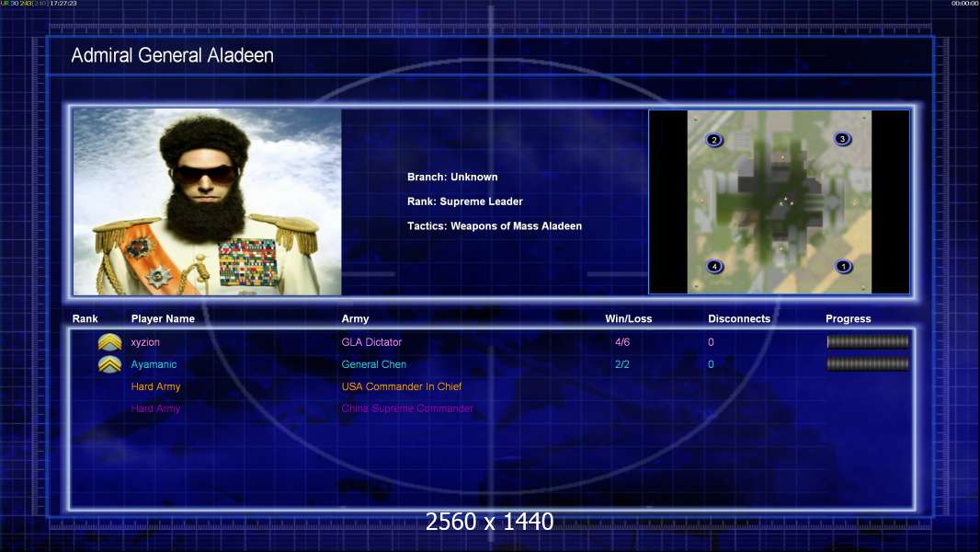Click the Admiral General Aladeen portrait
The width and height of the screenshot is (980, 552).
point(208,201)
